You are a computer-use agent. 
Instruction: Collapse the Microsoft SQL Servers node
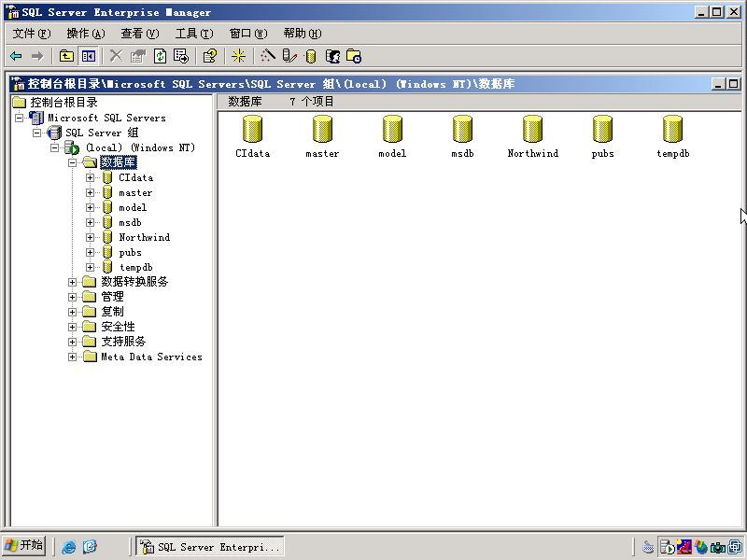[x=19, y=118]
